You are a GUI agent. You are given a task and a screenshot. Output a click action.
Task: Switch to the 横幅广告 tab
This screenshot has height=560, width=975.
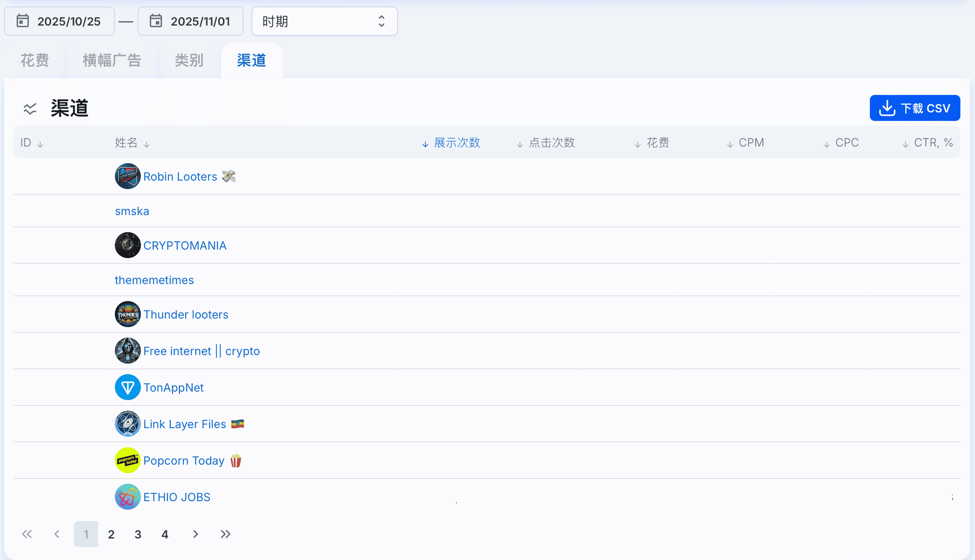click(x=112, y=60)
